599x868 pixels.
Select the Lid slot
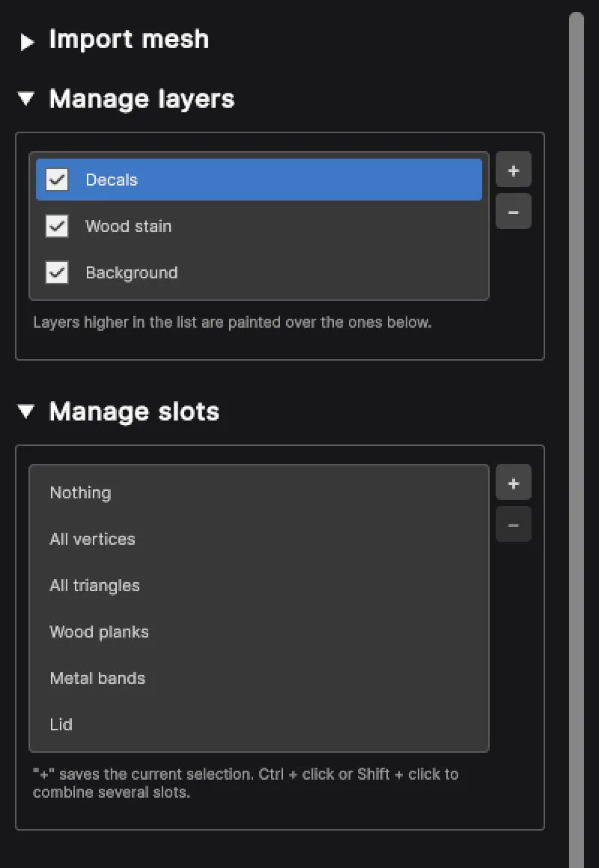click(259, 724)
